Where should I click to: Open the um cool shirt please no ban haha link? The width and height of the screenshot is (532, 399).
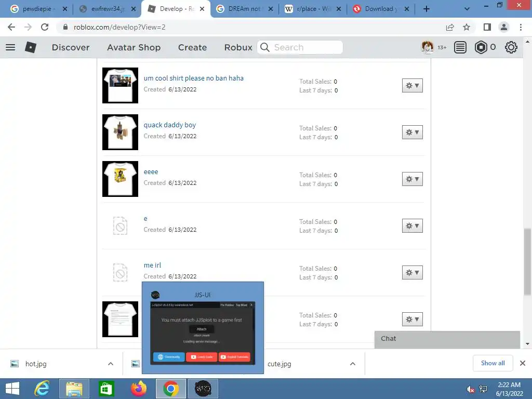pos(193,78)
